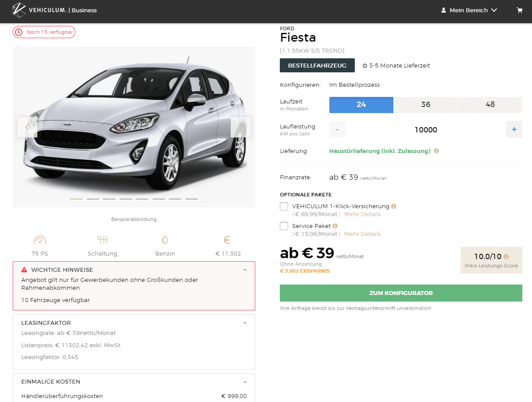532x402 pixels.
Task: Open the Mein Bereich dropdown menu
Action: click(x=469, y=10)
